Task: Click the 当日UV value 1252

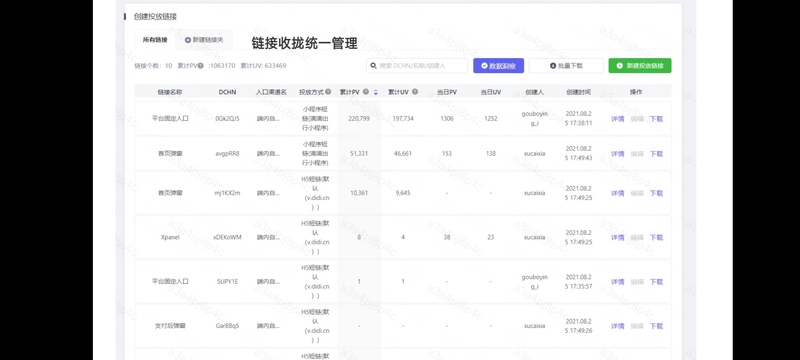Action: (x=491, y=119)
